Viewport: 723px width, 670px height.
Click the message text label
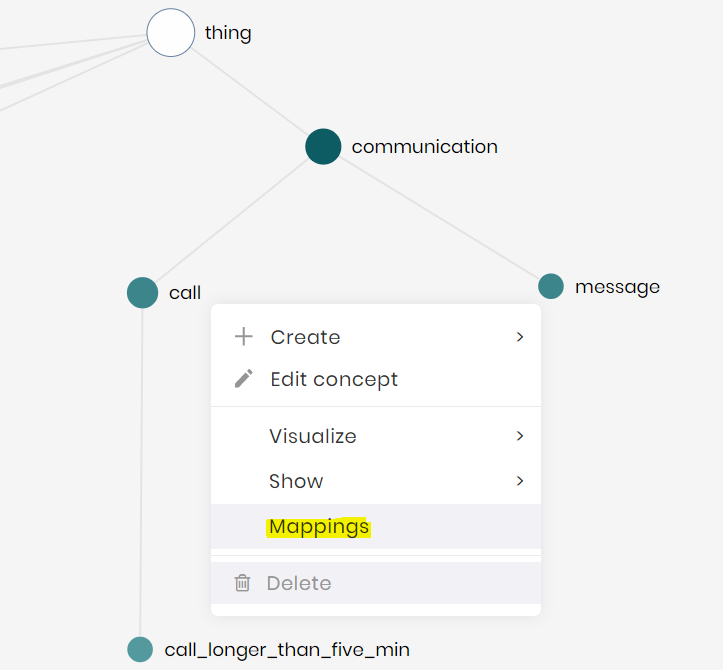coord(617,287)
